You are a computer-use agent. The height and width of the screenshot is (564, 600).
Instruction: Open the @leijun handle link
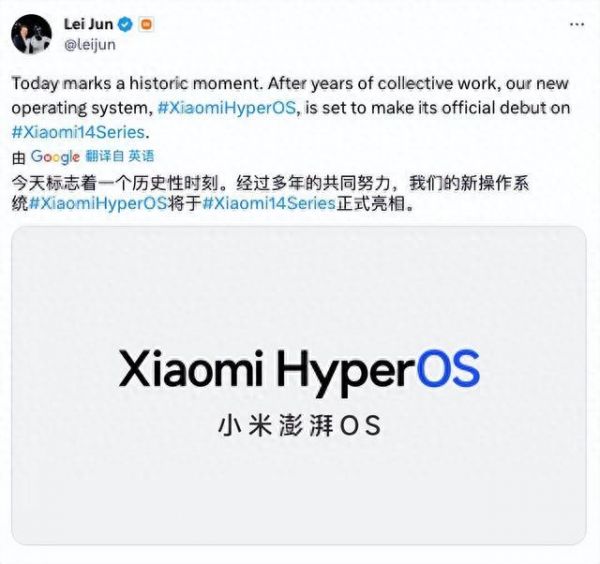tap(90, 45)
